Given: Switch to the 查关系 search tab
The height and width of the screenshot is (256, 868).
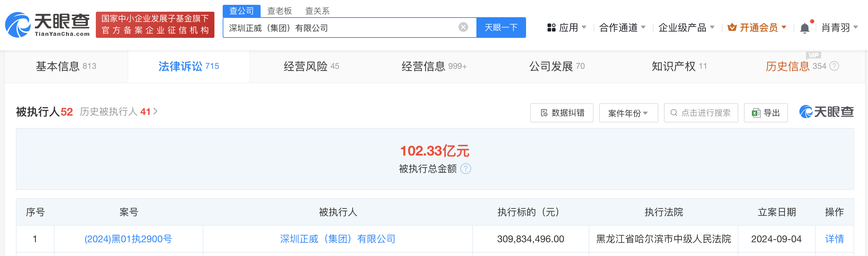Looking at the screenshot, I should click(x=317, y=11).
